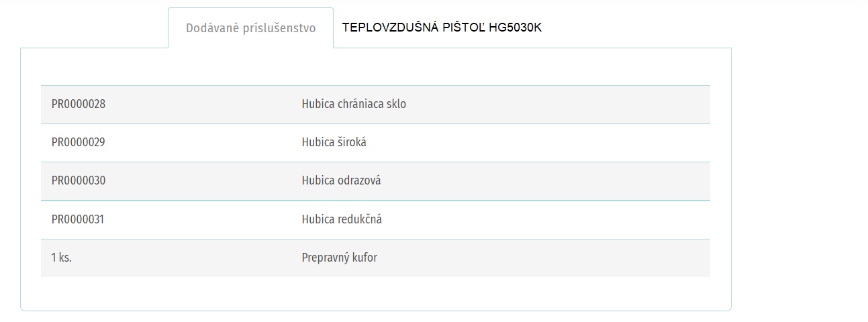Click part number PR0000029
The image size is (868, 322).
pos(79,143)
